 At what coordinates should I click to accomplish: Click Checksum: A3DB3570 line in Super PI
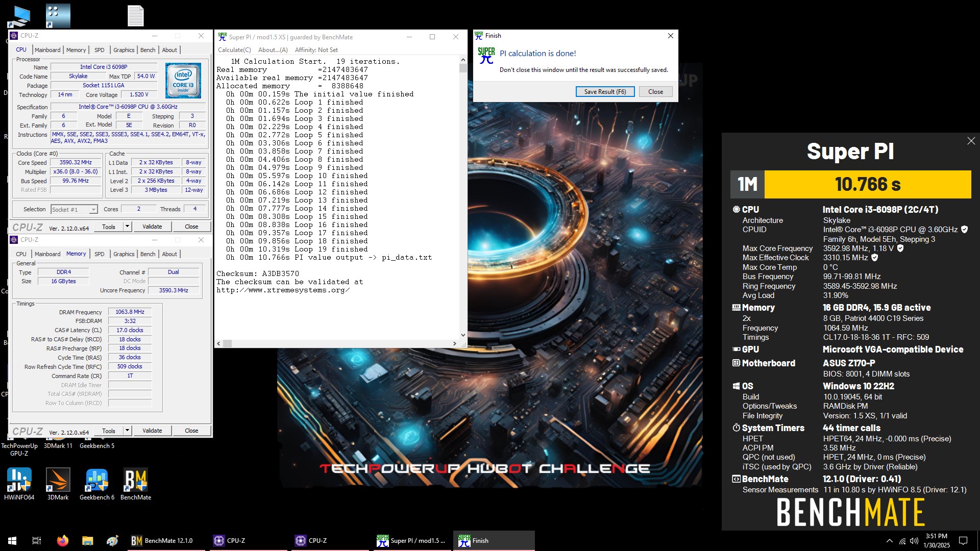pos(258,274)
